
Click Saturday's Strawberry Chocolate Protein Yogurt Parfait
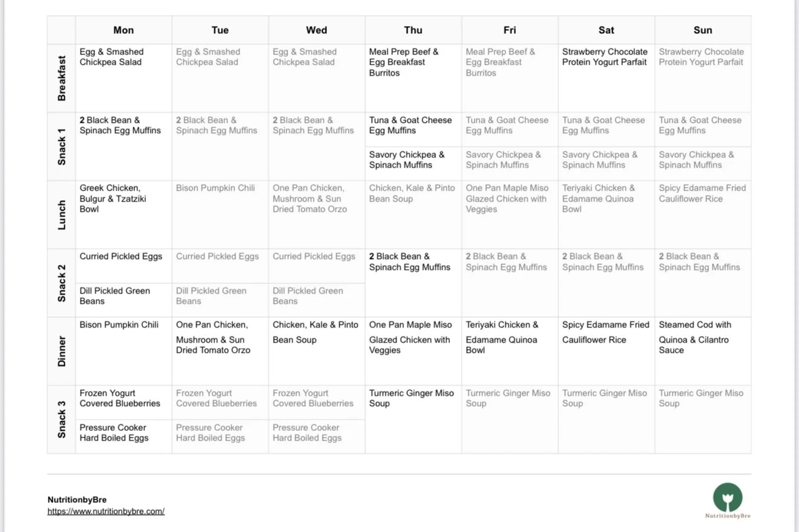(x=605, y=57)
